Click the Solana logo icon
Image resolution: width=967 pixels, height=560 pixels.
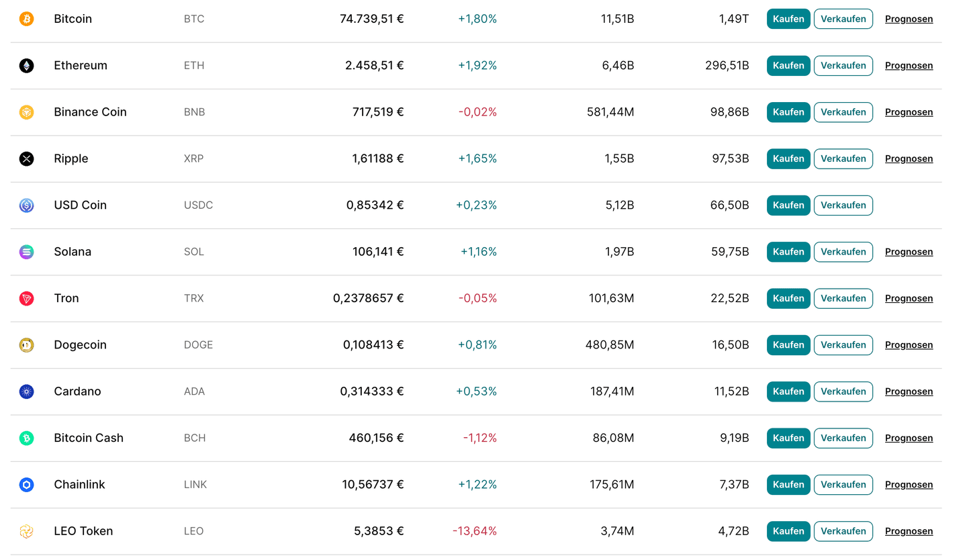[x=26, y=252]
